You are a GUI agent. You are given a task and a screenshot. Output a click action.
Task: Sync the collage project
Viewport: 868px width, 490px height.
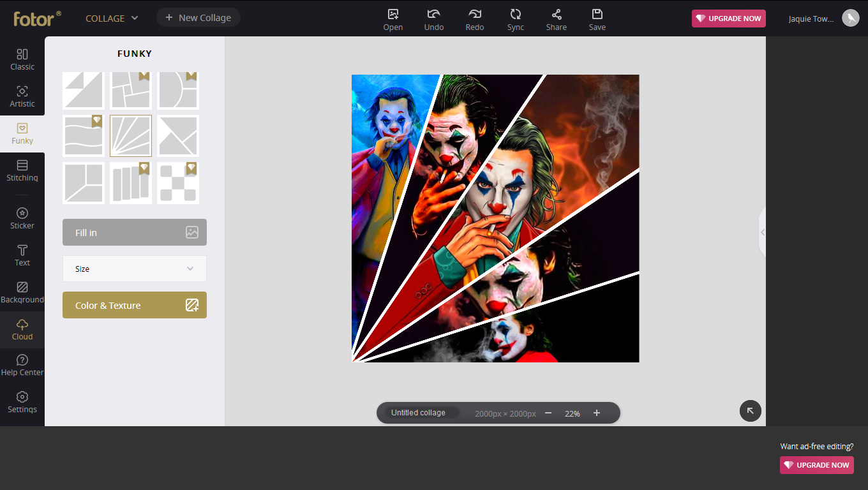pos(516,19)
